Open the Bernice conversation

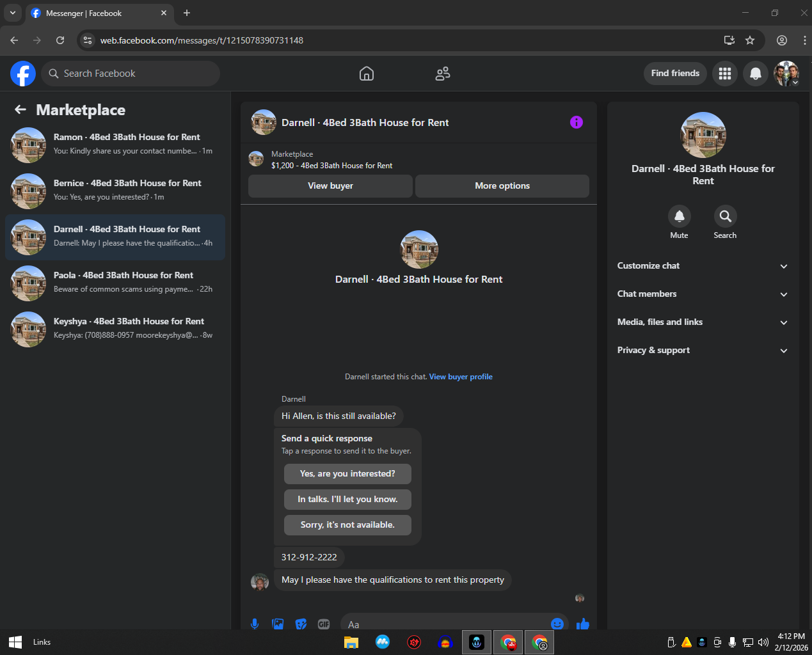(x=115, y=191)
